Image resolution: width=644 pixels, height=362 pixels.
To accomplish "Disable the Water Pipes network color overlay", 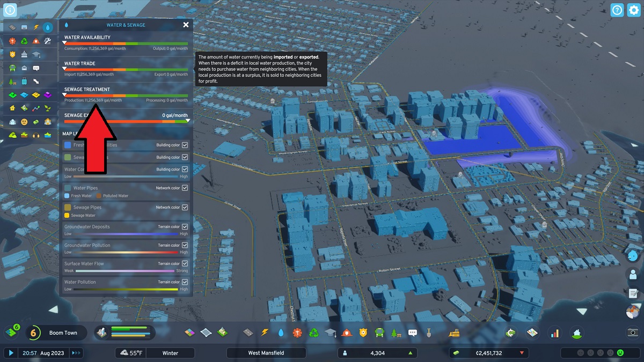I will [x=185, y=188].
